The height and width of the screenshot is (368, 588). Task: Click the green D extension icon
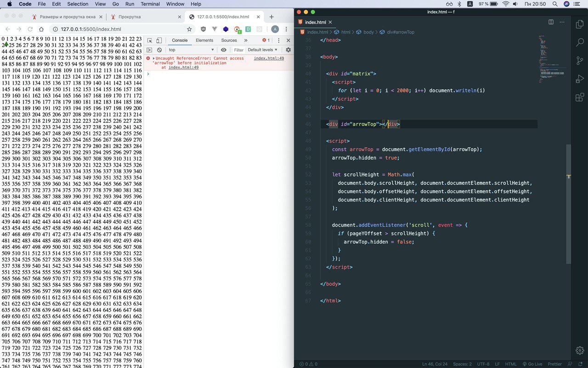pos(248,29)
